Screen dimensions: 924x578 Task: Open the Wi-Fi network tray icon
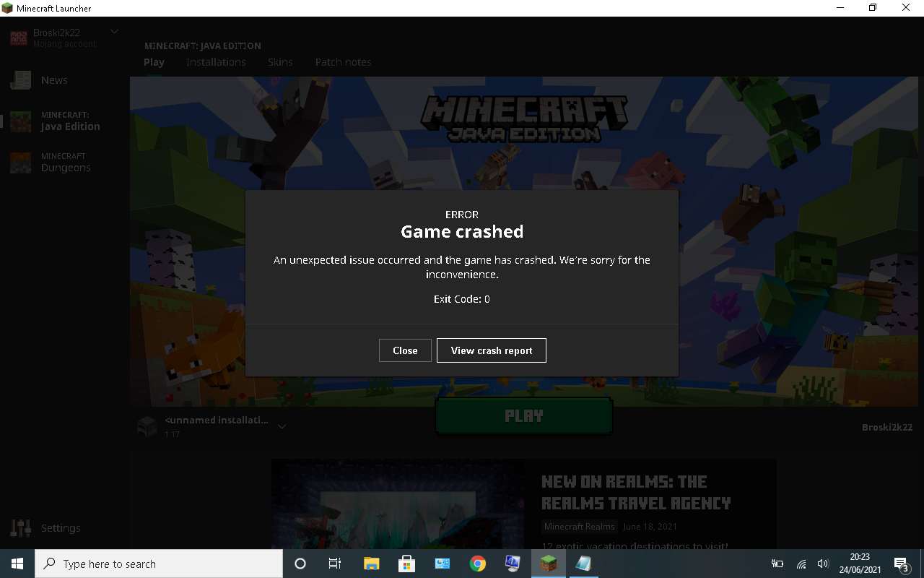point(801,564)
